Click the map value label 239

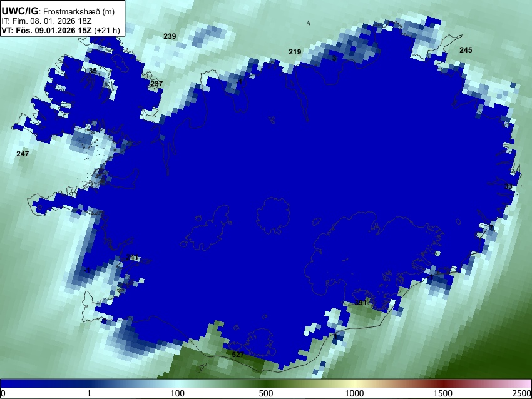pos(170,36)
